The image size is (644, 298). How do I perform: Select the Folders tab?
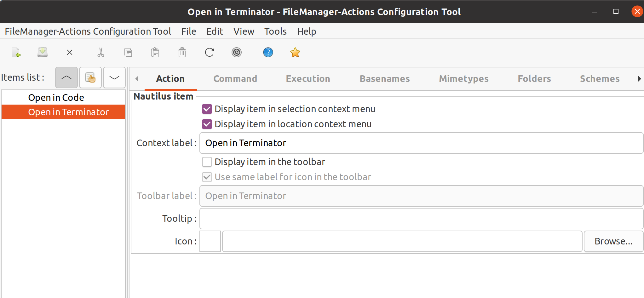click(534, 79)
